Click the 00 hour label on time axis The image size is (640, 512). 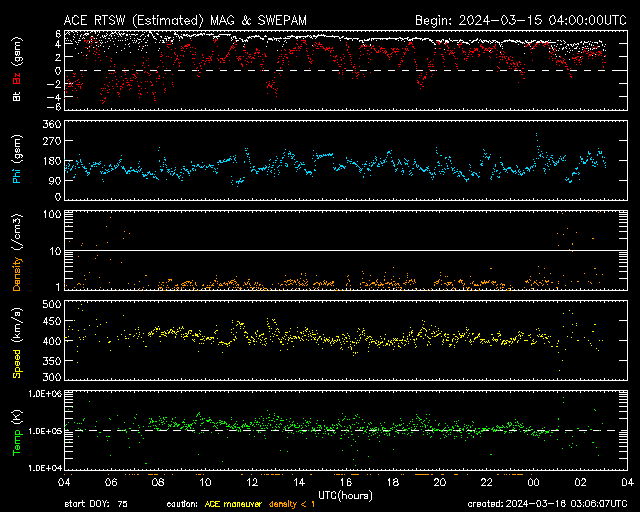533,482
